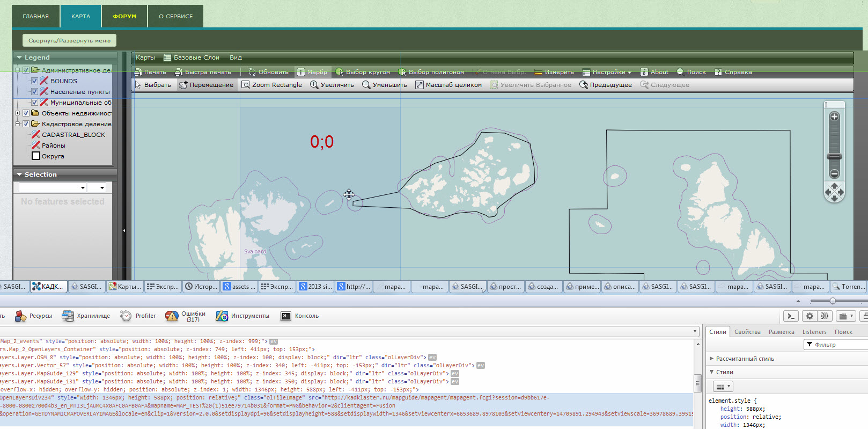Toggle the Округа layer checkbox
This screenshot has width=868, height=429.
click(36, 156)
